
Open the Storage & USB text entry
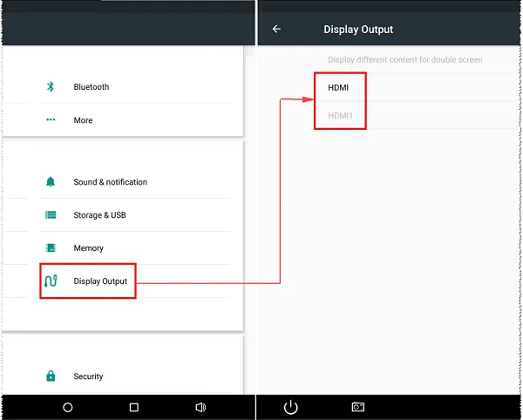[x=99, y=215]
